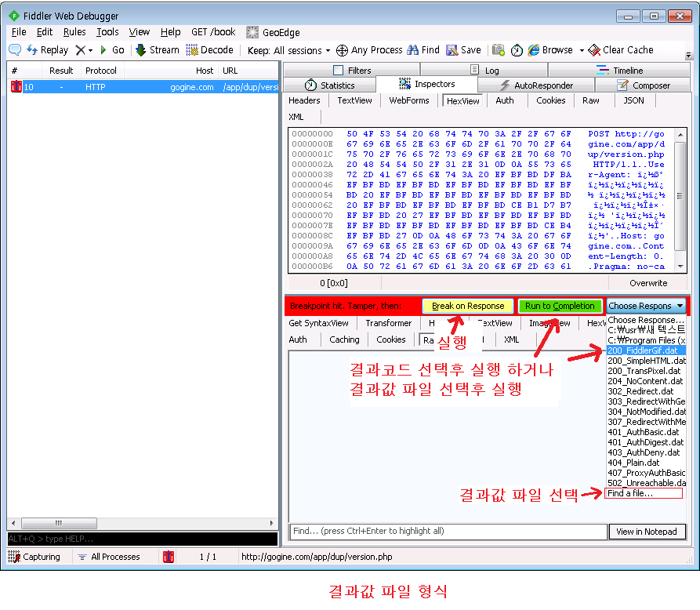Image resolution: width=700 pixels, height=610 pixels.
Task: Click Clear Cache toolbar button
Action: coord(621,50)
